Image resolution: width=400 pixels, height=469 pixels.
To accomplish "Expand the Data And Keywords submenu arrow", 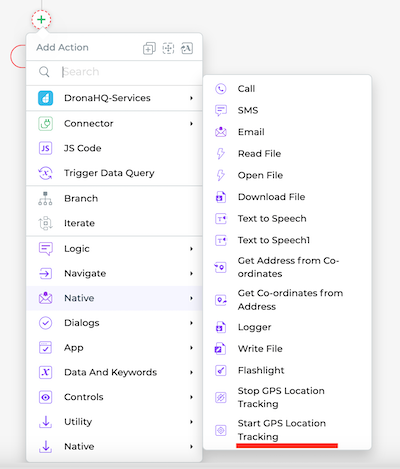I will pyautogui.click(x=191, y=372).
